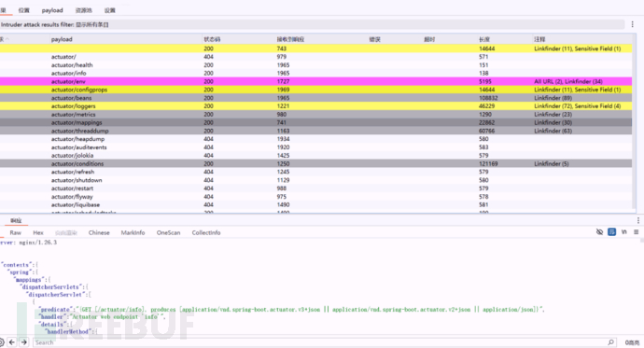Go to the next search match arrow
The image size is (644, 348).
(24, 341)
